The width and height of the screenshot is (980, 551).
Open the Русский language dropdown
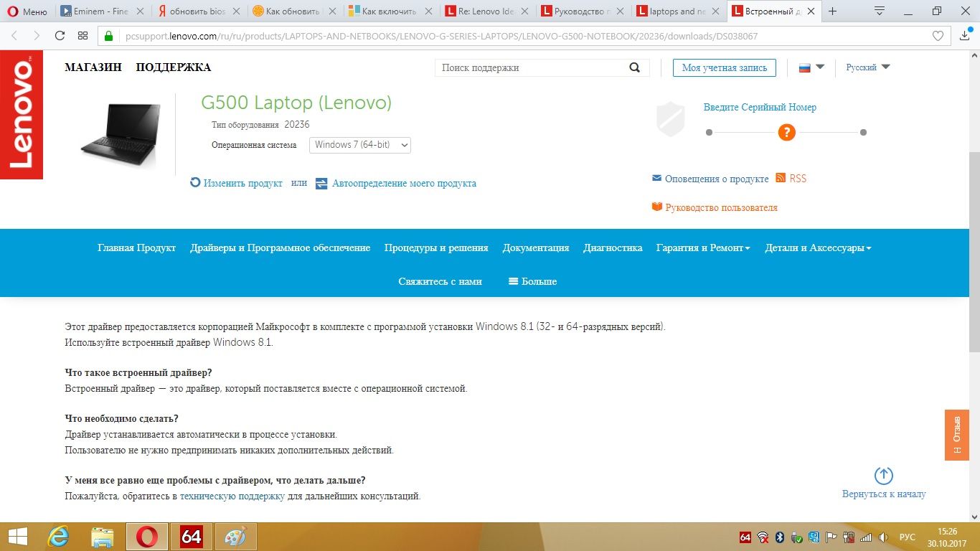867,67
